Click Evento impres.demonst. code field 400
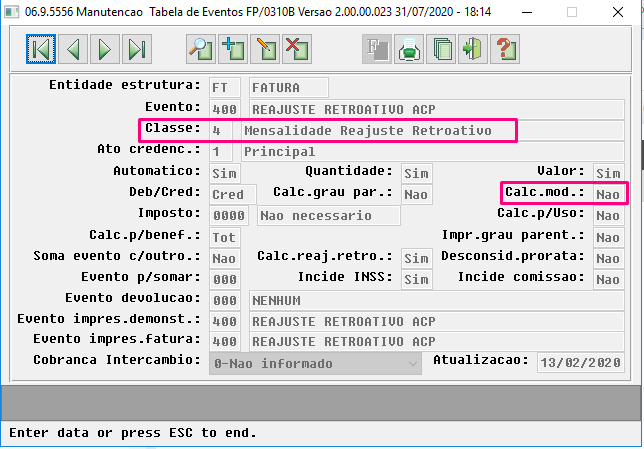Image resolution: width=644 pixels, height=449 pixels. [225, 321]
